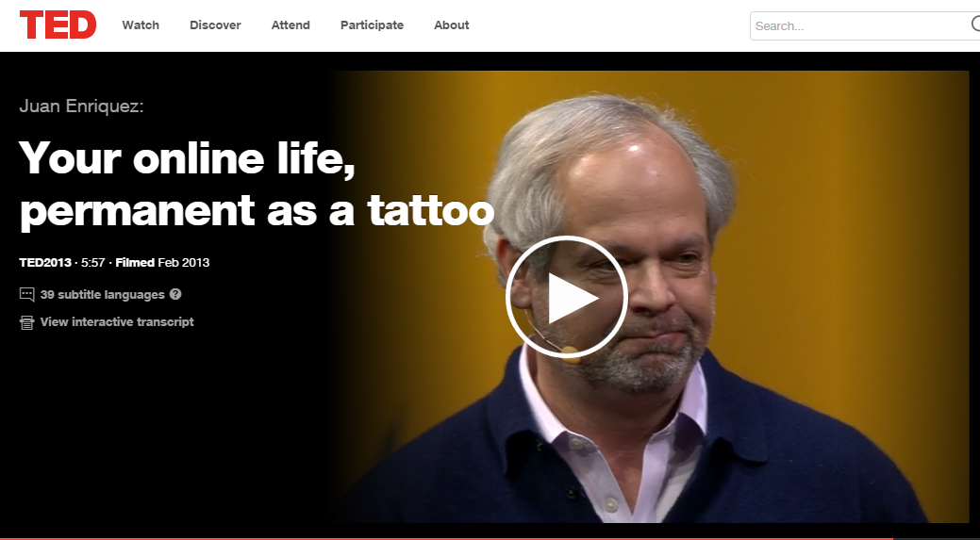Focus the Search input field
This screenshot has width=980, height=540.
[859, 25]
